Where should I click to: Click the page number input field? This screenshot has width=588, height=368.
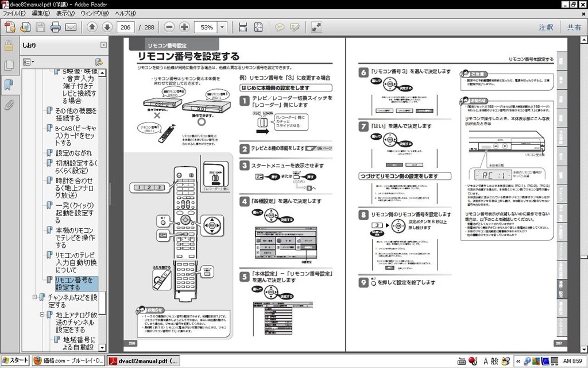pyautogui.click(x=125, y=27)
